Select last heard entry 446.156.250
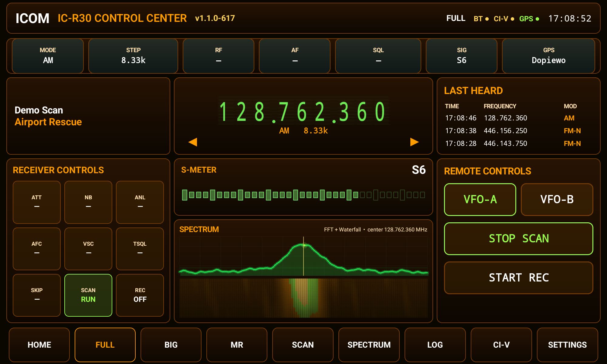Screen dimensions: 607x364 (x=519, y=131)
